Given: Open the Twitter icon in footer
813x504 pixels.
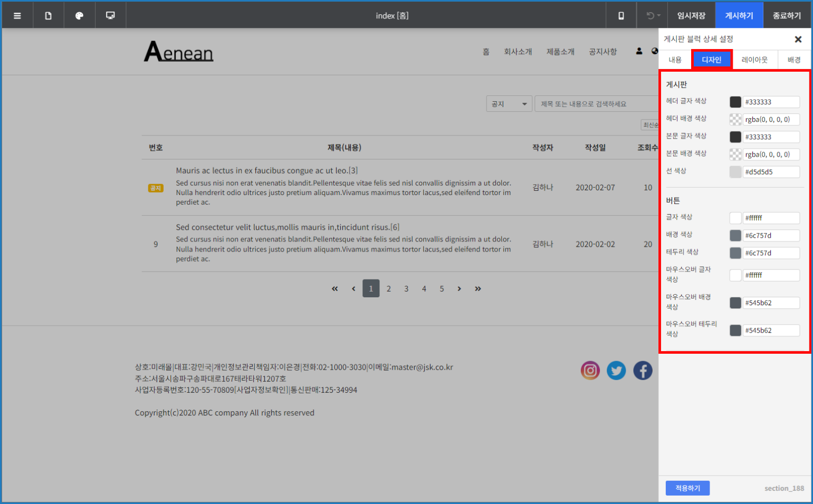Looking at the screenshot, I should (616, 371).
